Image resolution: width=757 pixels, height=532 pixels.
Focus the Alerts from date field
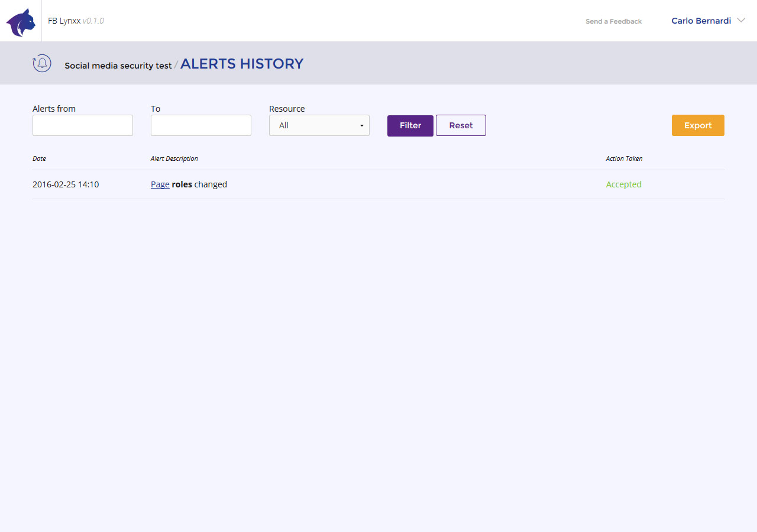tap(83, 125)
